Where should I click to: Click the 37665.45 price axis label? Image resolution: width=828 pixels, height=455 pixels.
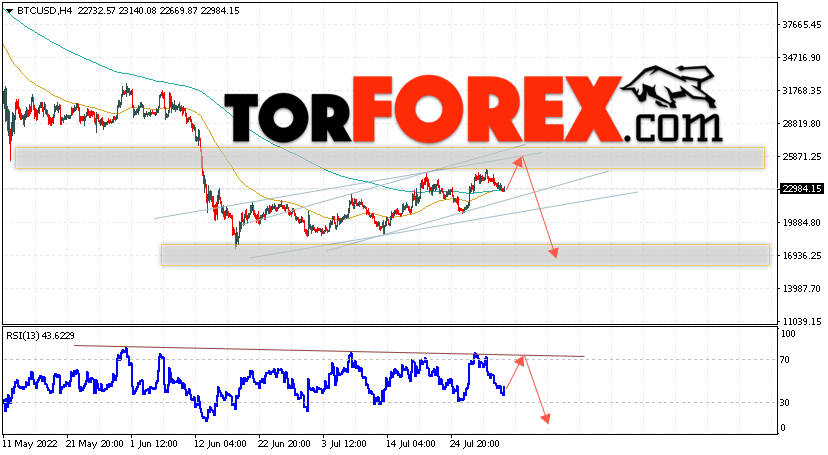pyautogui.click(x=802, y=25)
